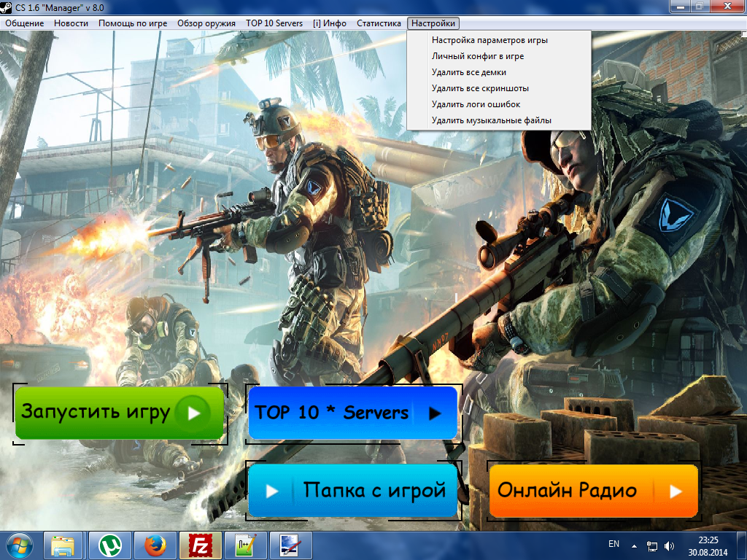Open the Статистика menu
This screenshot has height=560, width=747.
pyautogui.click(x=379, y=23)
